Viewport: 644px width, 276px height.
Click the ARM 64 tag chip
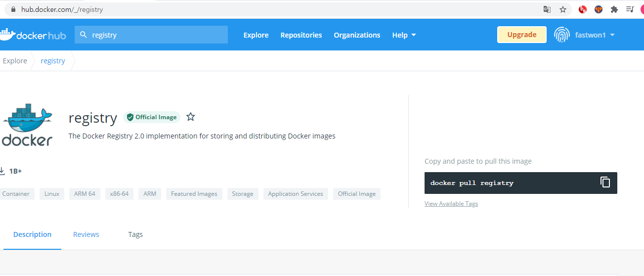pos(85,194)
